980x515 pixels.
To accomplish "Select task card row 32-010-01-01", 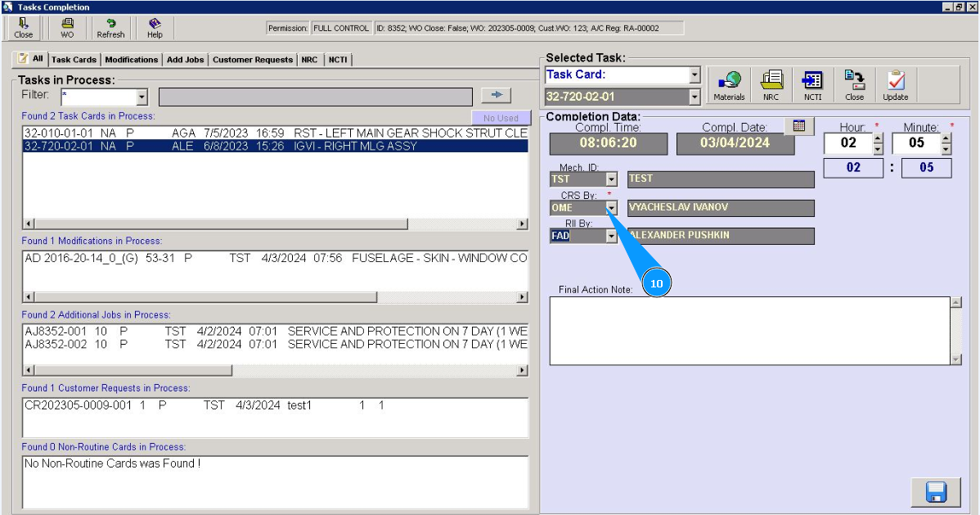I will pyautogui.click(x=276, y=133).
